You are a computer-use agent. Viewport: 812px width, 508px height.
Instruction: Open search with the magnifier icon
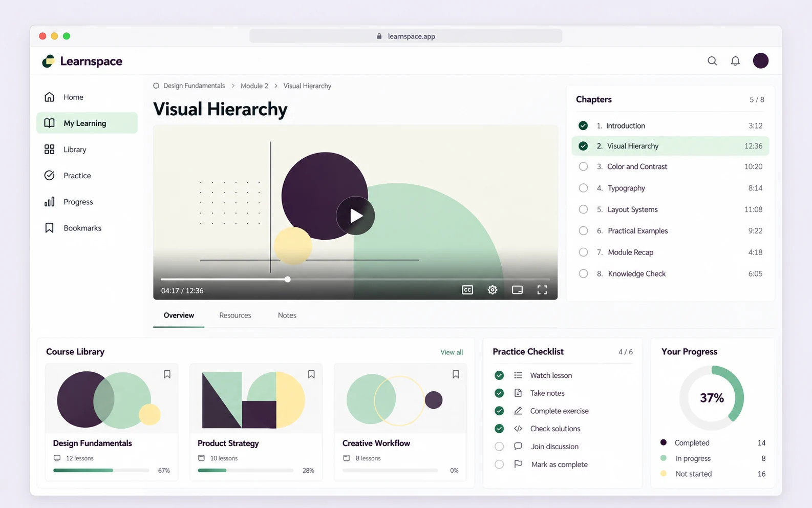pyautogui.click(x=712, y=61)
